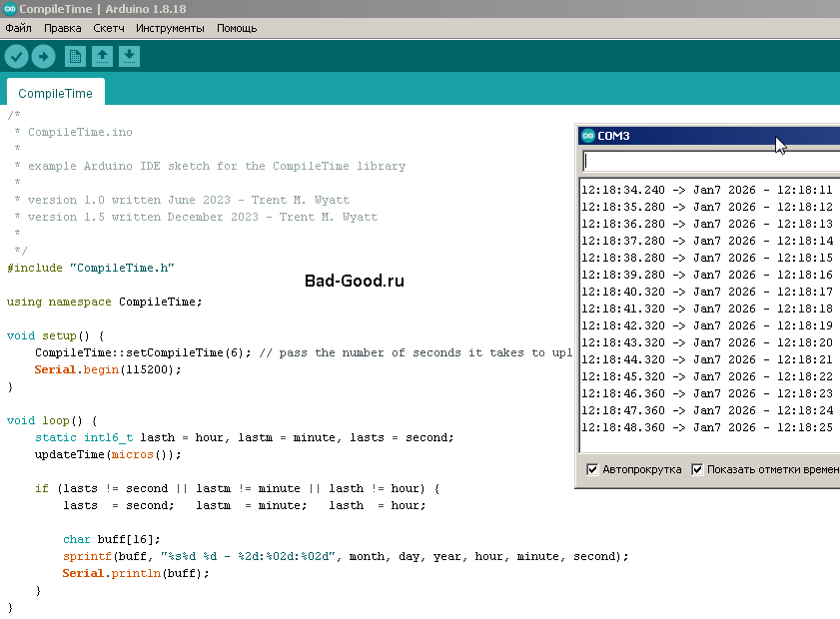Click the Verify sketch checkmark icon
840x619 pixels.
click(x=16, y=57)
